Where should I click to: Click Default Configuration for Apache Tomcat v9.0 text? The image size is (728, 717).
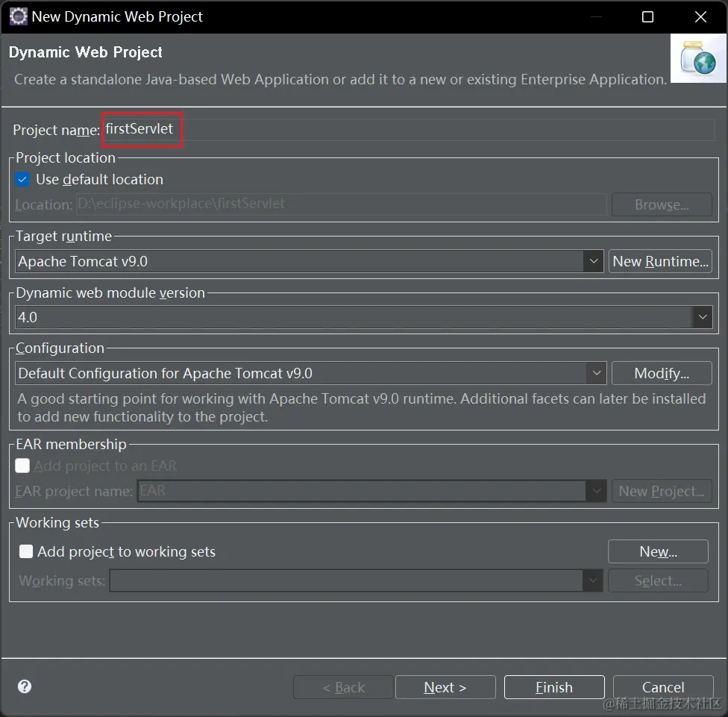[166, 373]
